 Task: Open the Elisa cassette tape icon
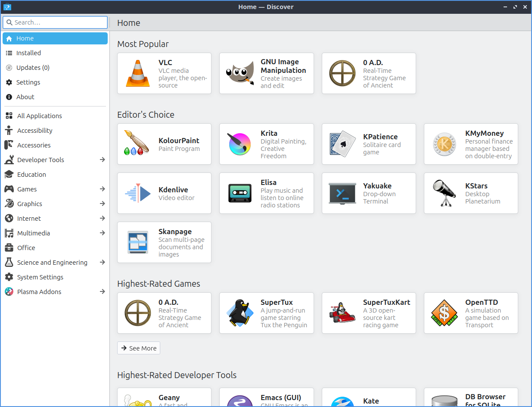pyautogui.click(x=240, y=194)
